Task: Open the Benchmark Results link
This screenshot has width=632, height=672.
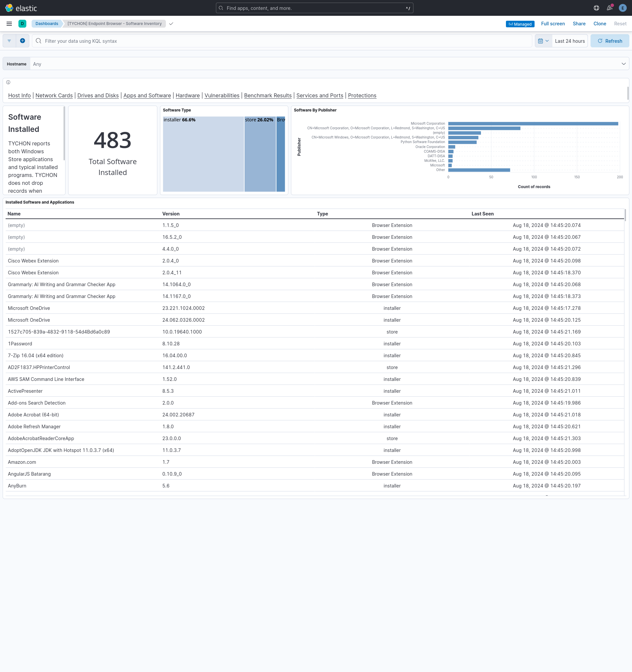Action: tap(268, 95)
